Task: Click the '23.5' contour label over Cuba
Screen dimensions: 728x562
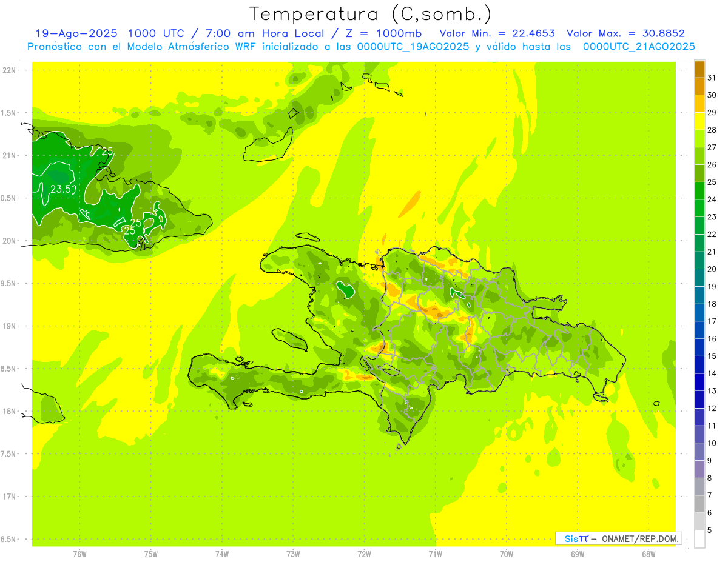Action: click(x=62, y=189)
